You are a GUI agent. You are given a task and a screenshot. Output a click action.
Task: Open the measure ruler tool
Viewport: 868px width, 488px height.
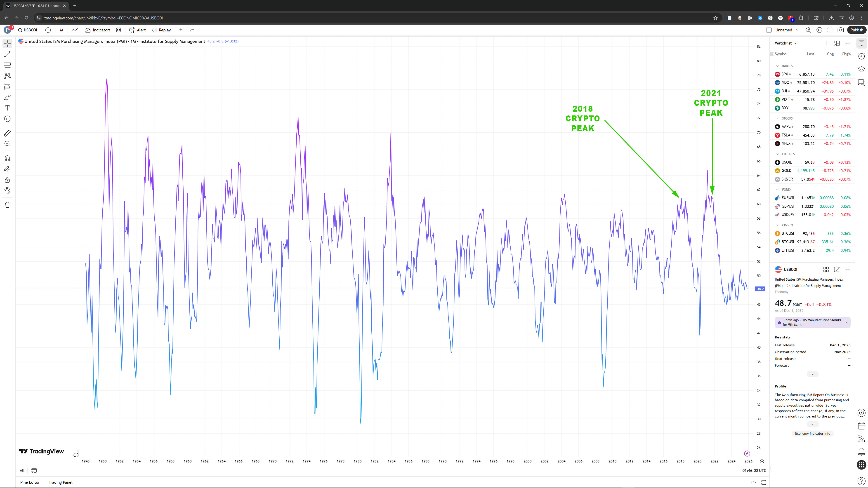tap(7, 133)
